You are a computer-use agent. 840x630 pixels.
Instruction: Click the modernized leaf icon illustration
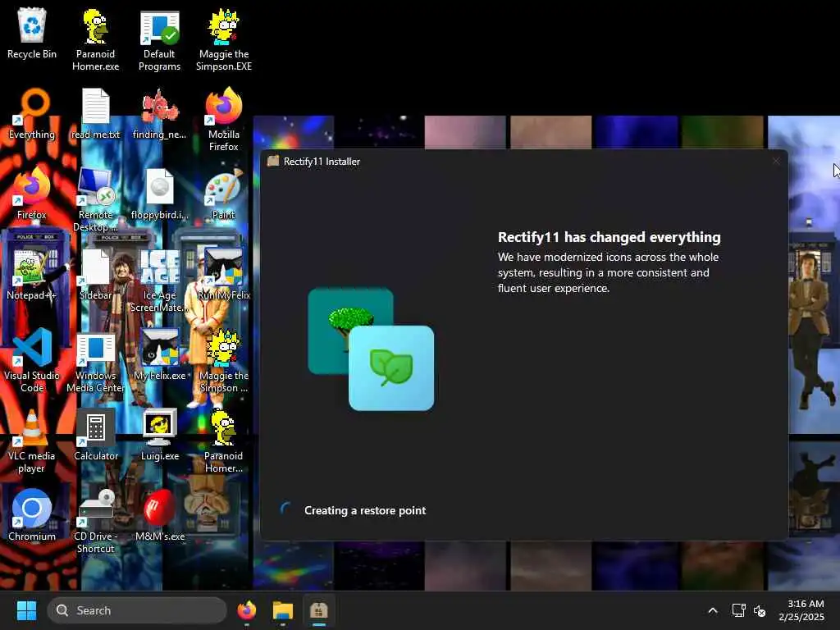click(391, 368)
